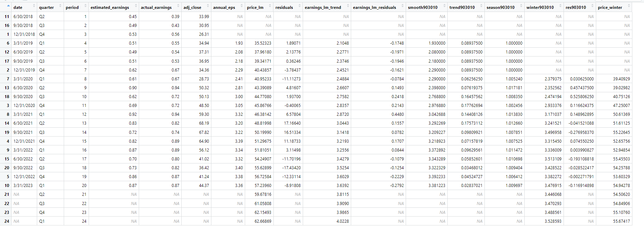Click the earnings_lm_residuals column sort arrows
The width and height of the screenshot is (644, 252).
(x=402, y=6)
